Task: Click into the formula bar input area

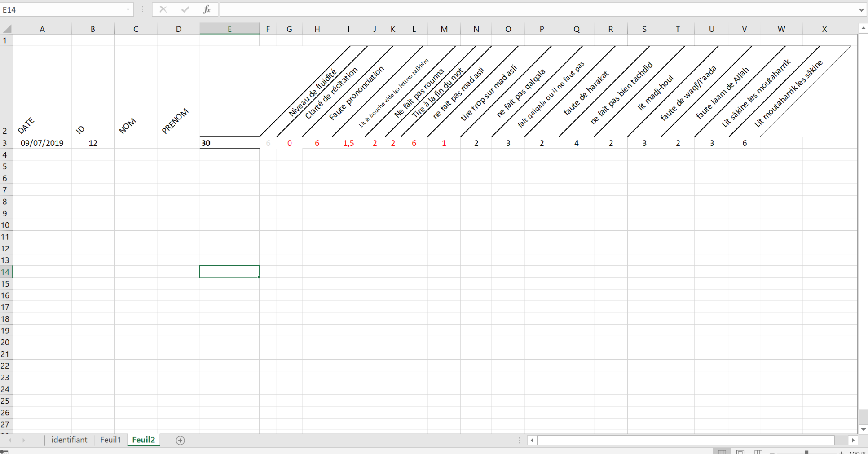Action: coord(538,9)
